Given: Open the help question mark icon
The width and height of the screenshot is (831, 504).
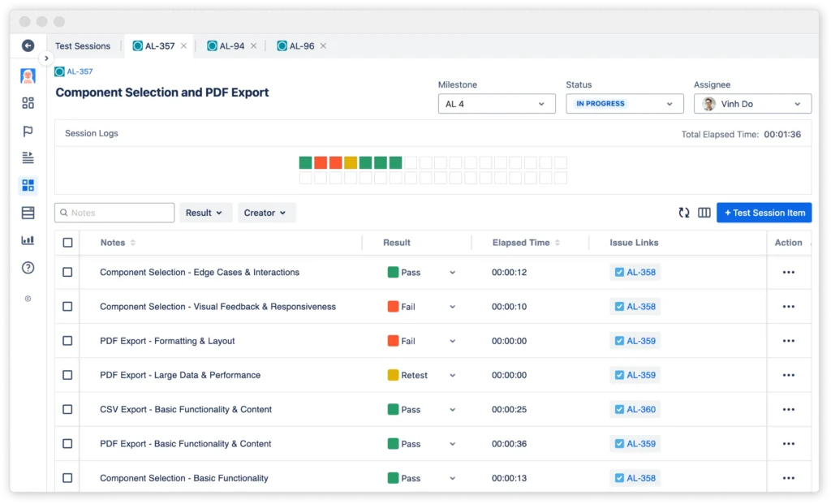Looking at the screenshot, I should pos(28,268).
